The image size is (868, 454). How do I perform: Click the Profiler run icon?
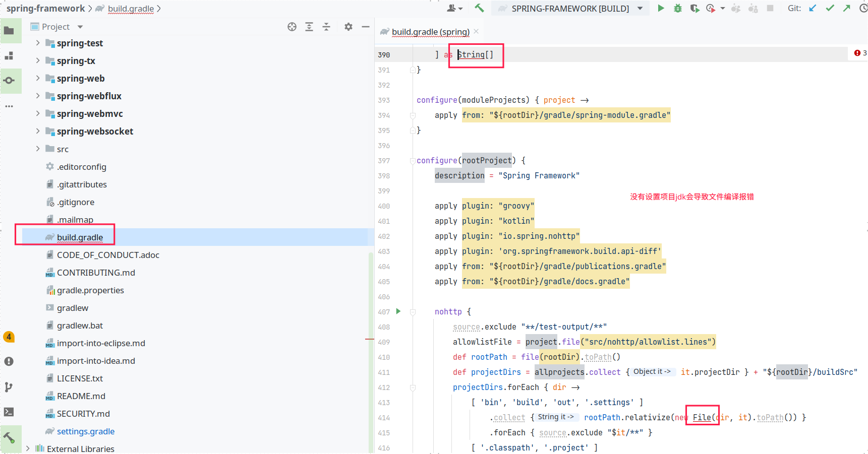[x=711, y=8]
